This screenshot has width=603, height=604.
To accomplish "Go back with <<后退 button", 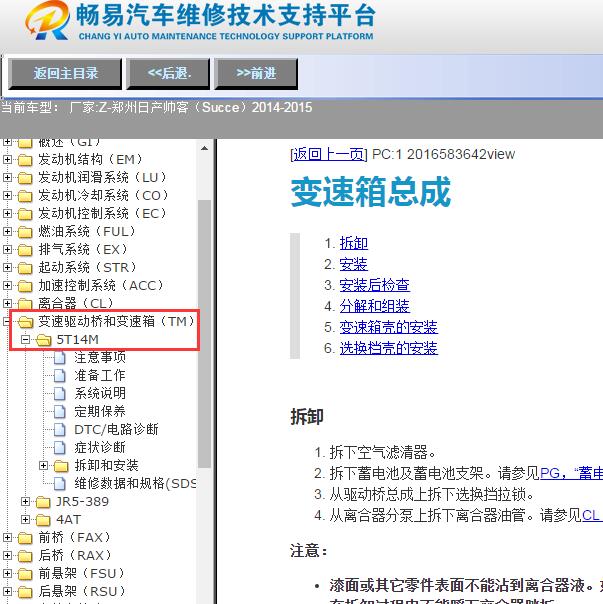I will click(x=168, y=74).
